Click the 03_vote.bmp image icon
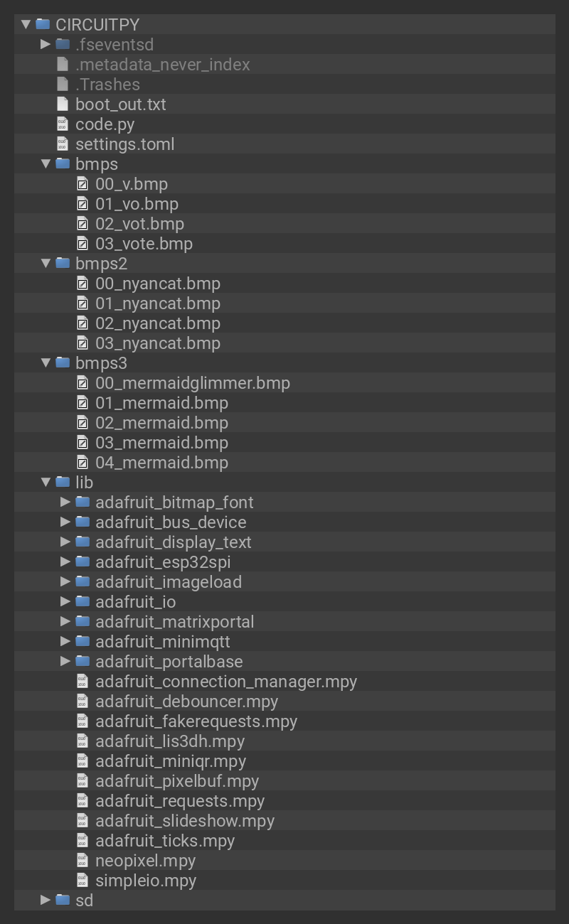The image size is (569, 924). pos(83,244)
